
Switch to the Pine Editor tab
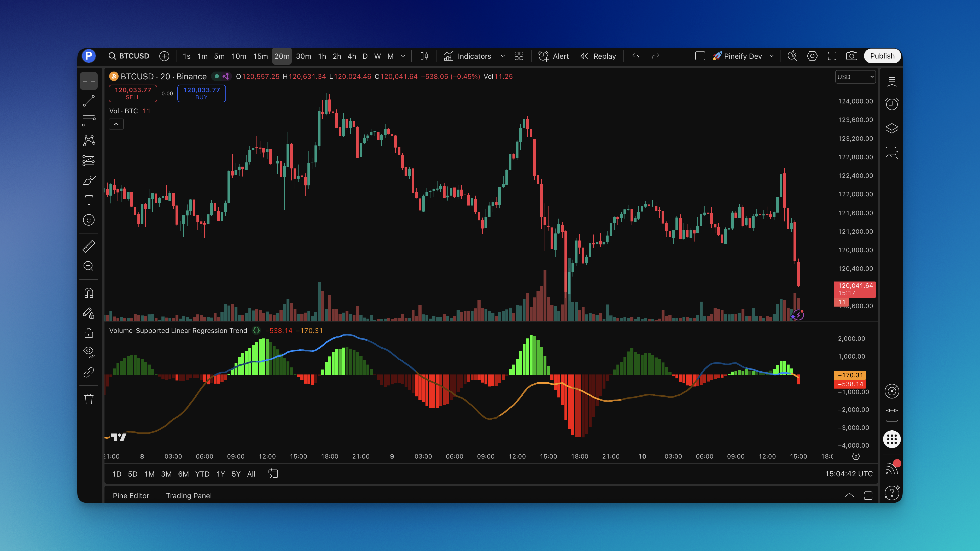131,495
